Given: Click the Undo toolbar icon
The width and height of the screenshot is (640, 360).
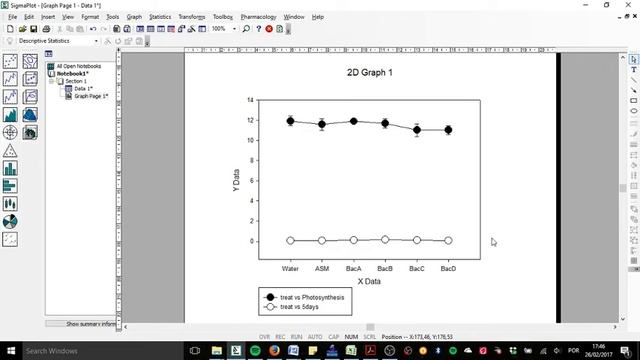Looking at the screenshot, I should tap(93, 29).
